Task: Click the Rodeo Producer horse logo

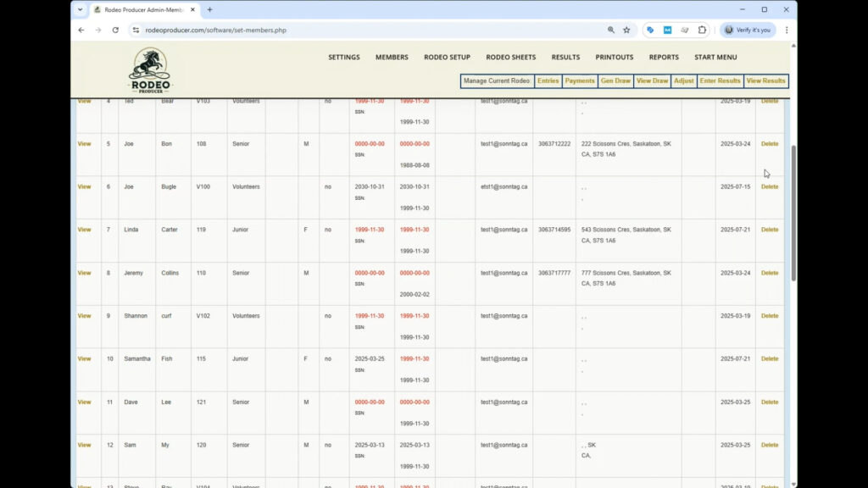Action: point(149,69)
